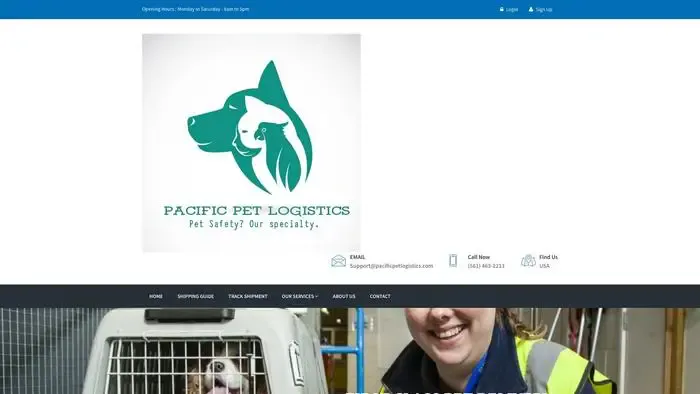Click the EMAIL label
This screenshot has width=700, height=394.
click(x=357, y=257)
